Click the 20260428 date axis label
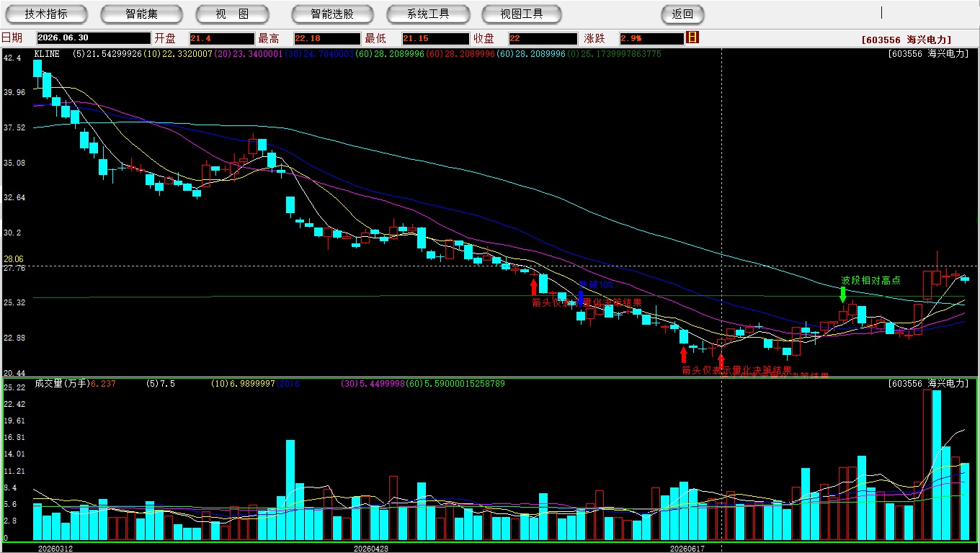Viewport: 980px width, 553px height. click(x=371, y=548)
